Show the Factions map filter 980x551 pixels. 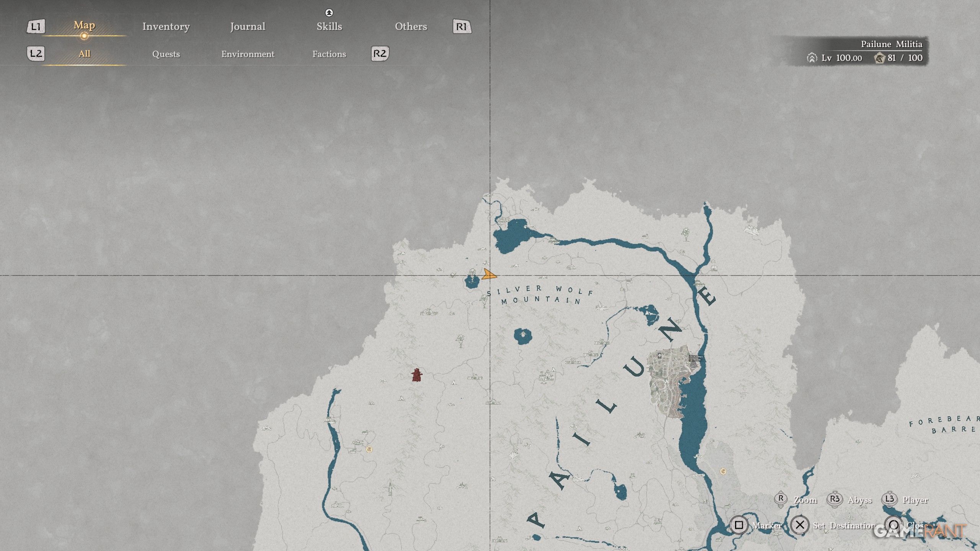[x=329, y=54]
